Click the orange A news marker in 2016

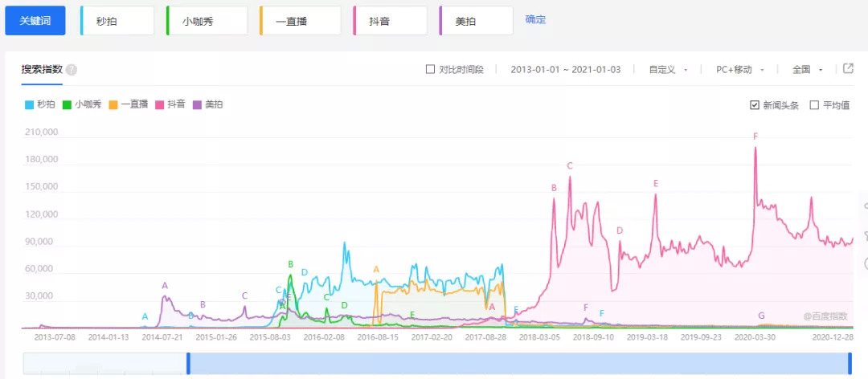(x=376, y=270)
